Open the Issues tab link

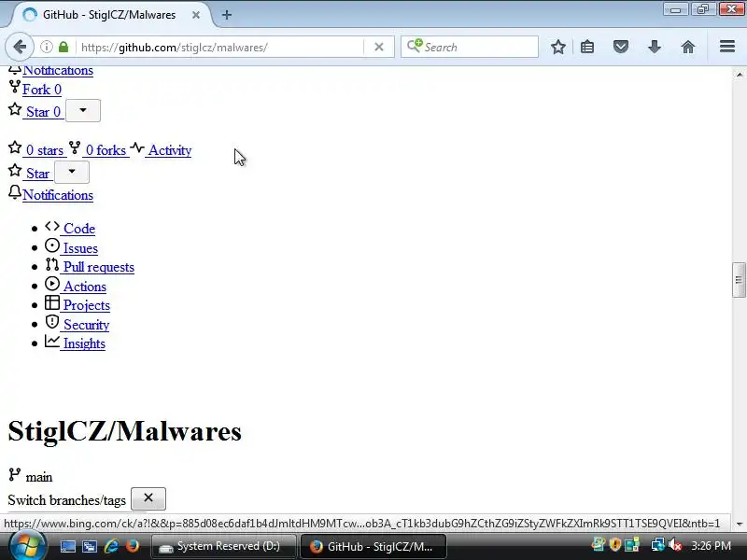[80, 248]
